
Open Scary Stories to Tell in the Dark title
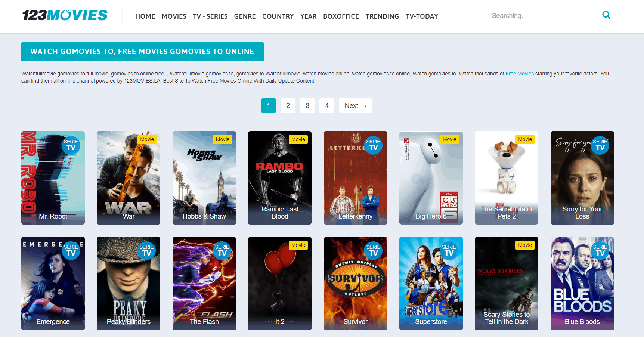click(x=507, y=318)
